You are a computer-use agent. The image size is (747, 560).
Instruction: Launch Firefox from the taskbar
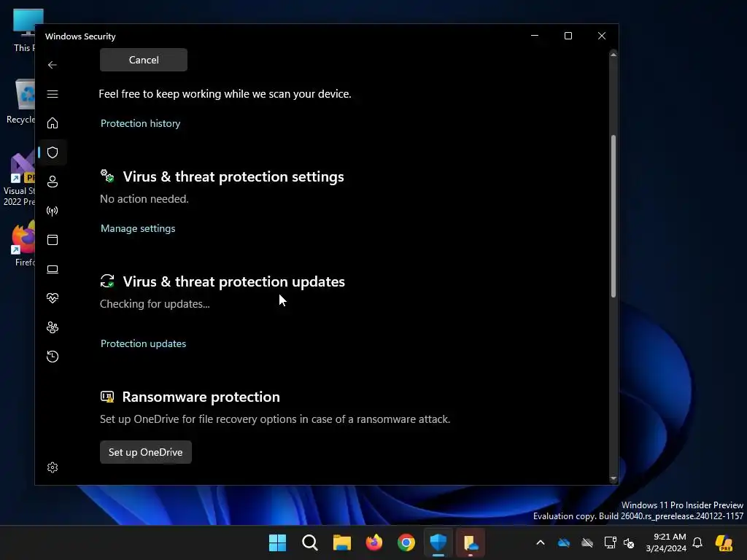(374, 542)
